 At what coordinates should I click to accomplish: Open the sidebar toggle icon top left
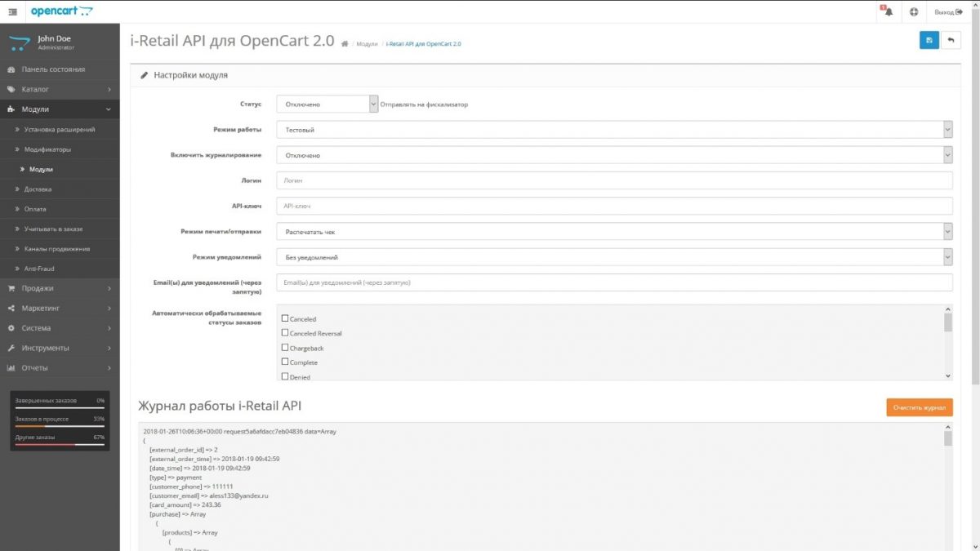(11, 11)
